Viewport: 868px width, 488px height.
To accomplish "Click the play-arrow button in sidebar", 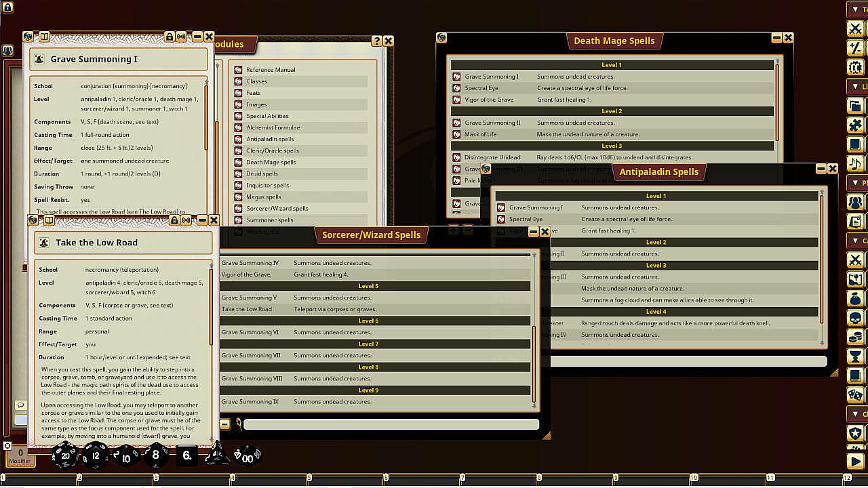I will (x=855, y=462).
